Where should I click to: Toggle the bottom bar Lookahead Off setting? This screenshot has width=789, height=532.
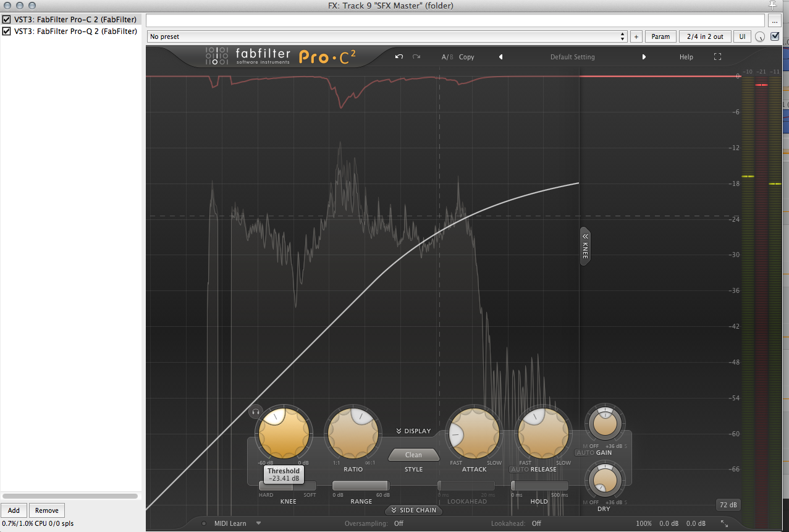coord(536,523)
